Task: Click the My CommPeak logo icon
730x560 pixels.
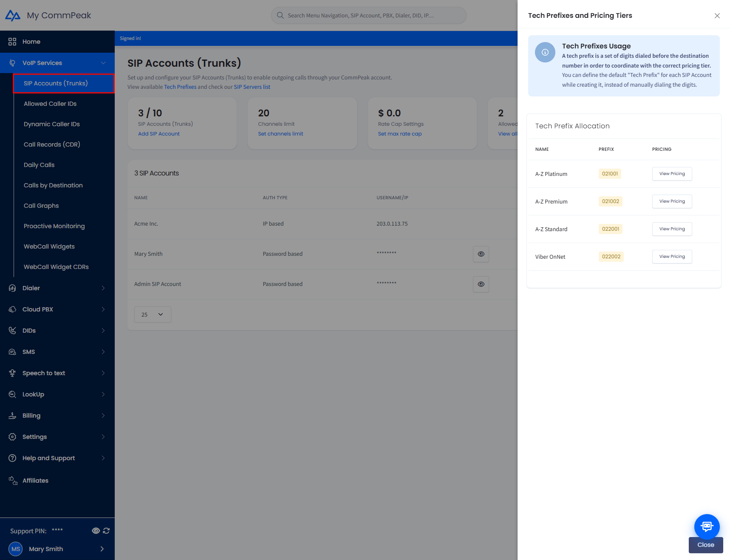Action: [13, 16]
